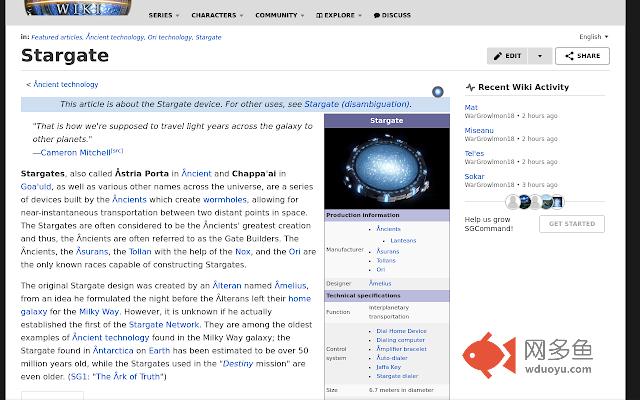
Task: Click the first contributor avatar
Action: pyautogui.click(x=512, y=202)
